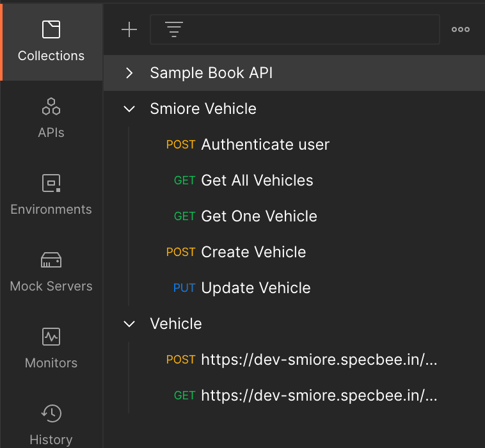Open the Monitors sidebar tab

click(51, 348)
